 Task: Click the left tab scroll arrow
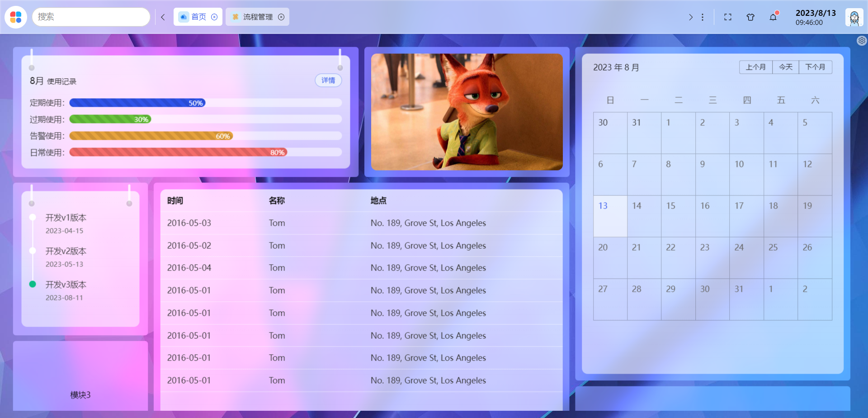tap(163, 17)
